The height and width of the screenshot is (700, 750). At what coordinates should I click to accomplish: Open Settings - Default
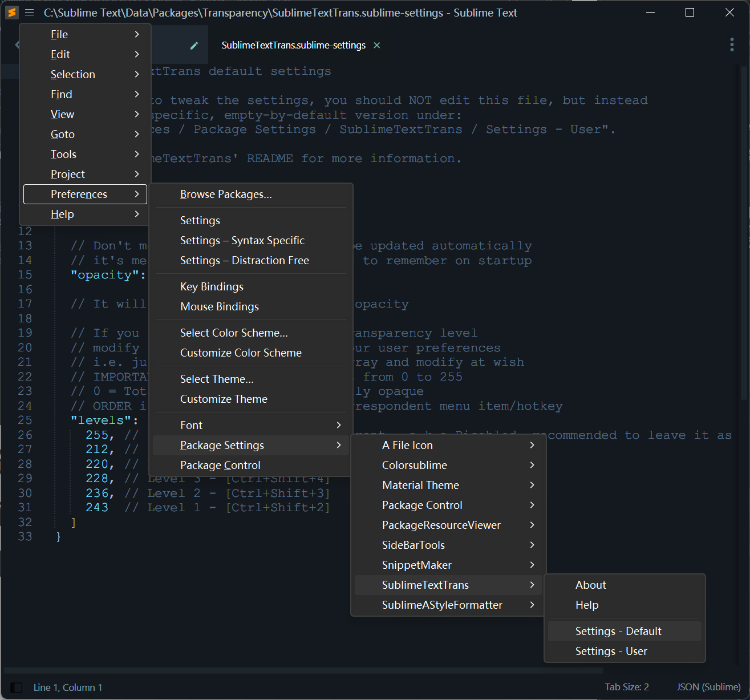[x=625, y=631]
